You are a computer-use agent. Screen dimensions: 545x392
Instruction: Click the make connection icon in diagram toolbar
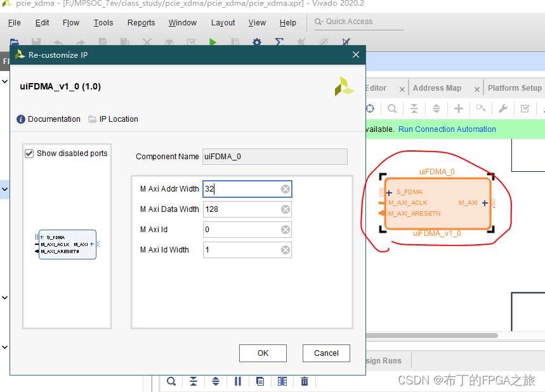481,108
